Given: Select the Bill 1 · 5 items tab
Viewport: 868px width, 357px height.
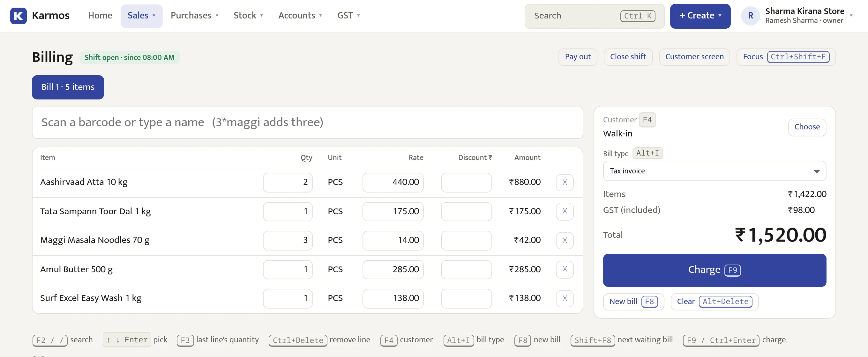Looking at the screenshot, I should point(68,87).
